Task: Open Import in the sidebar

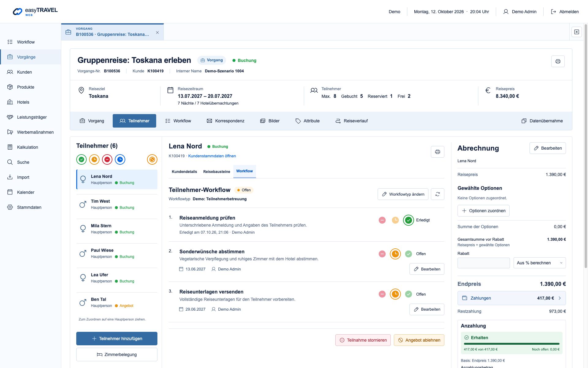Action: click(31, 177)
